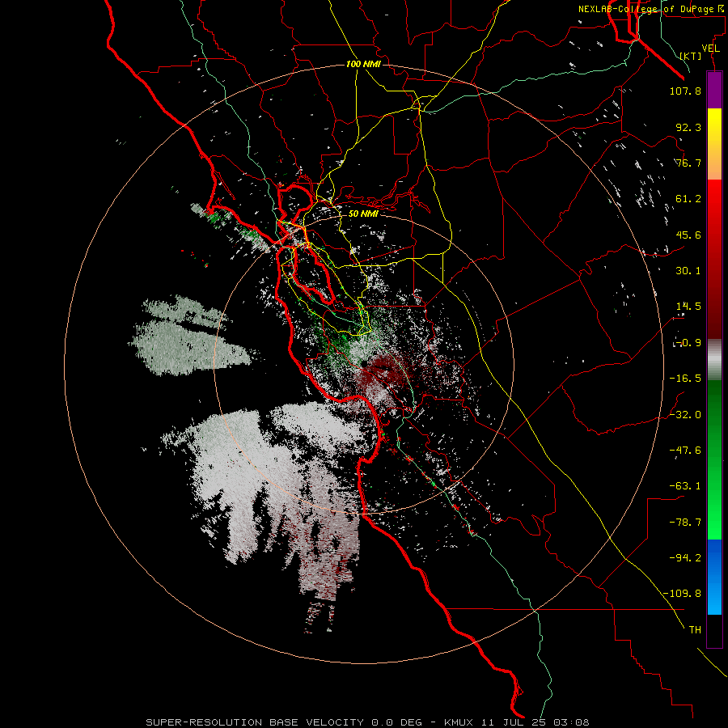This screenshot has width=728, height=728.
Task: Click the 50 NMI range ring label
Action: pyautogui.click(x=363, y=214)
